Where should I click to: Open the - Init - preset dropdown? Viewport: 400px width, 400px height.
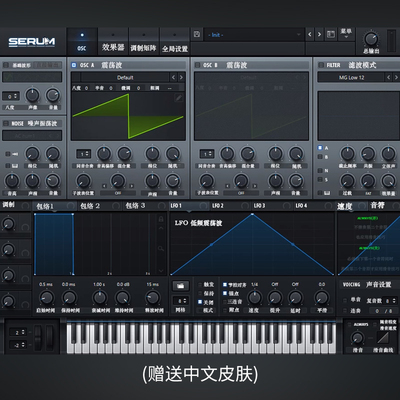pos(254,35)
